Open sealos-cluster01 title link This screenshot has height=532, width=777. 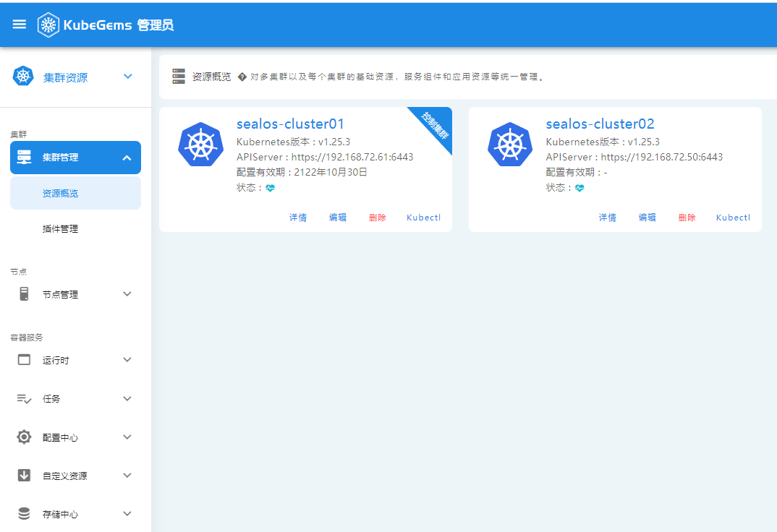click(x=290, y=124)
